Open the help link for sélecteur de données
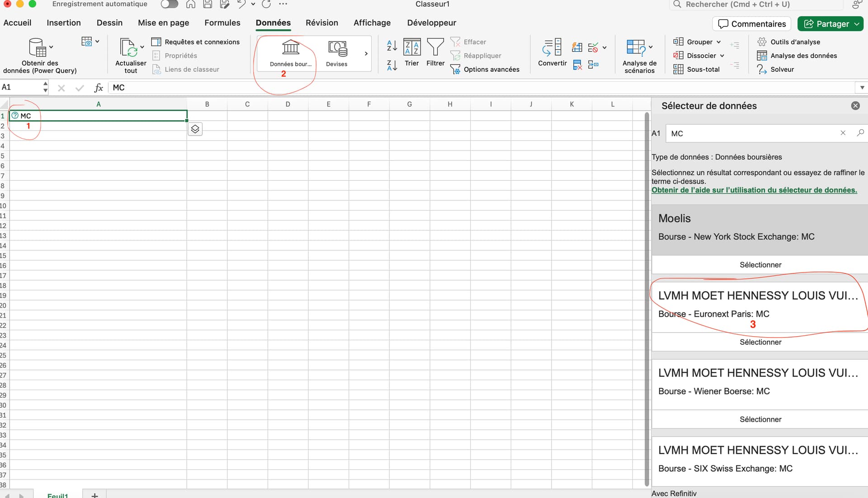Screen dimensions: 868x498 coord(754,190)
